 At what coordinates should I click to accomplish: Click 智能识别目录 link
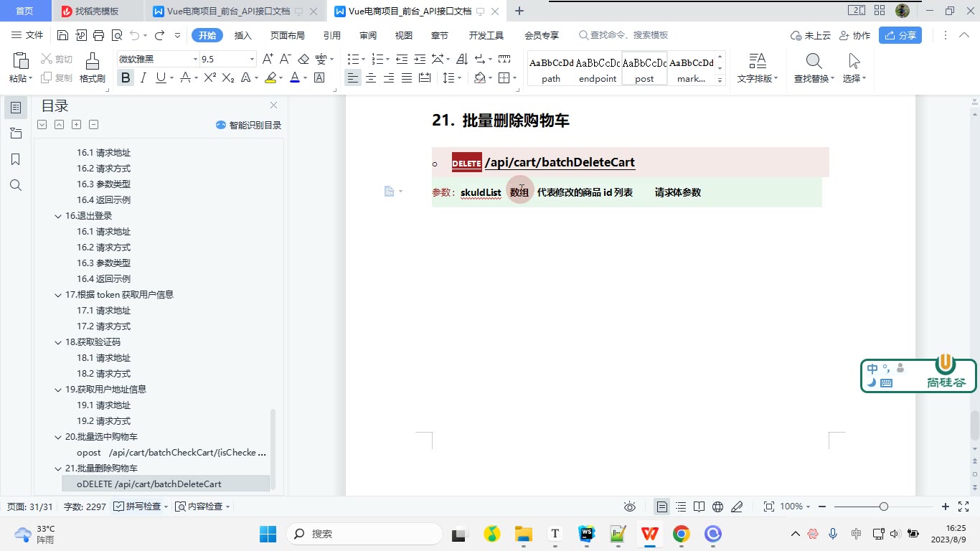(248, 125)
